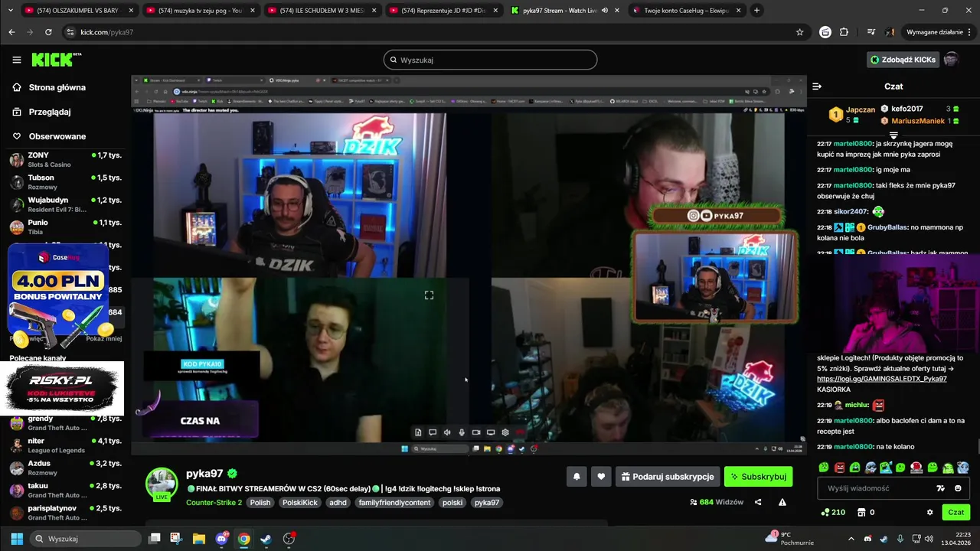The image size is (980, 551).
Task: Go back in browser history
Action: [11, 32]
